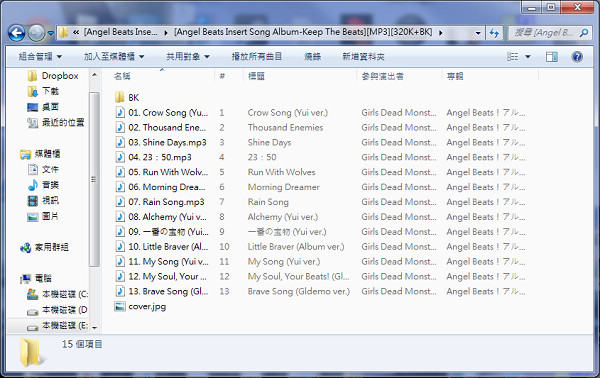Select 本機磁碟 (C: drive
Screen dimensions: 600x378
point(57,294)
